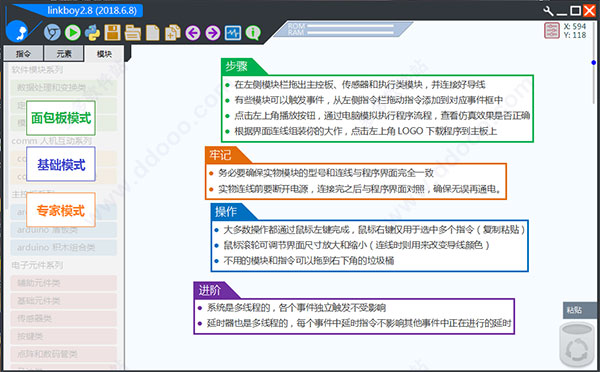Viewport: 600px width, 372px height.
Task: Click the linkboy logo download button
Action: click(x=16, y=31)
